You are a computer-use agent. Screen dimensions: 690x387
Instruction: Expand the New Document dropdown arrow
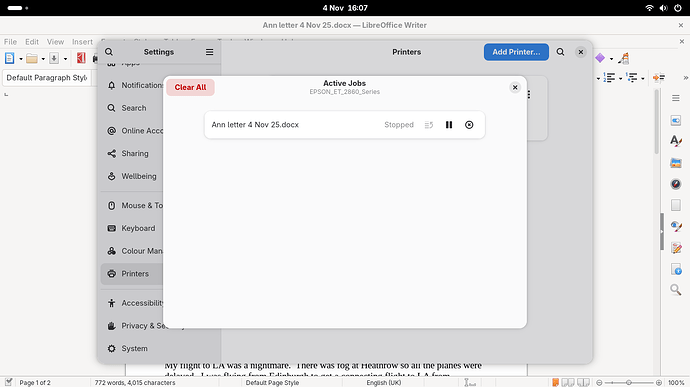(21, 59)
